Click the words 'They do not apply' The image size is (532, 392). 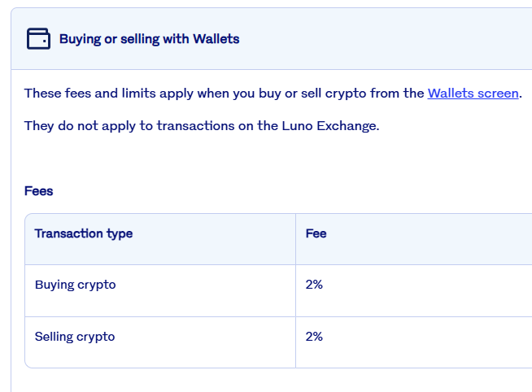point(76,126)
